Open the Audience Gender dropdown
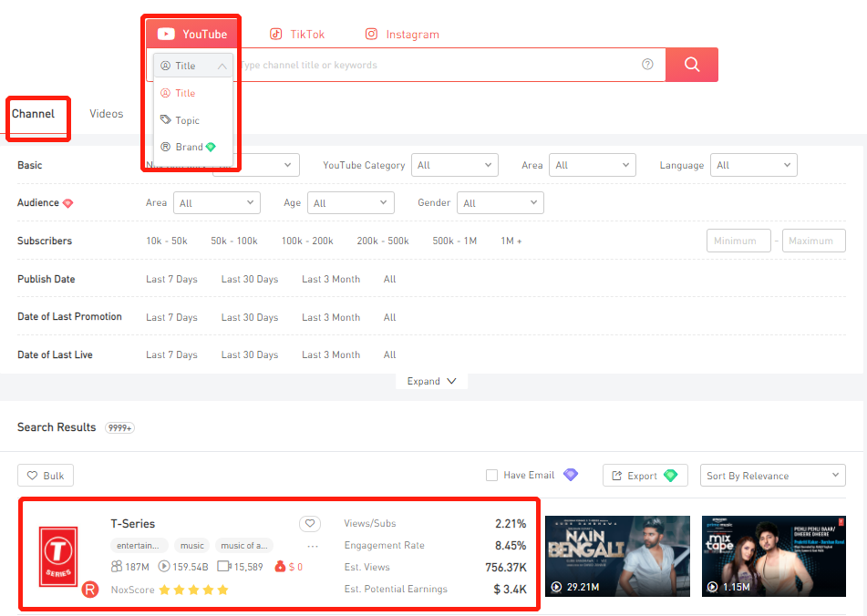 pyautogui.click(x=500, y=203)
